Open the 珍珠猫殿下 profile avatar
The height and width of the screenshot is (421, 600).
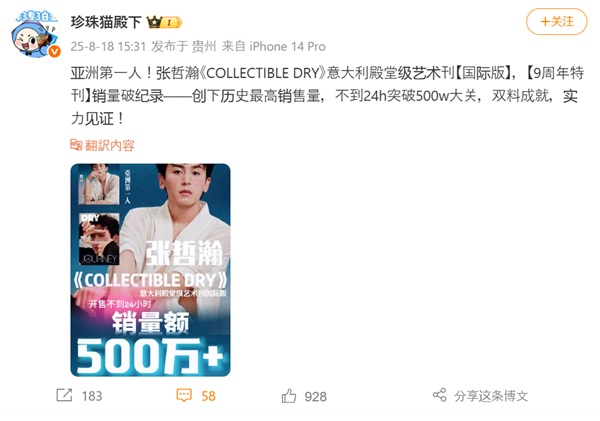click(x=36, y=34)
